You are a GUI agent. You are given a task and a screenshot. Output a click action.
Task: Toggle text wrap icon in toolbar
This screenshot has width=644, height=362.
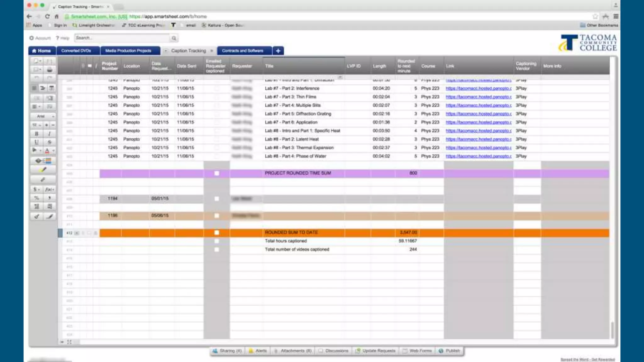click(49, 107)
